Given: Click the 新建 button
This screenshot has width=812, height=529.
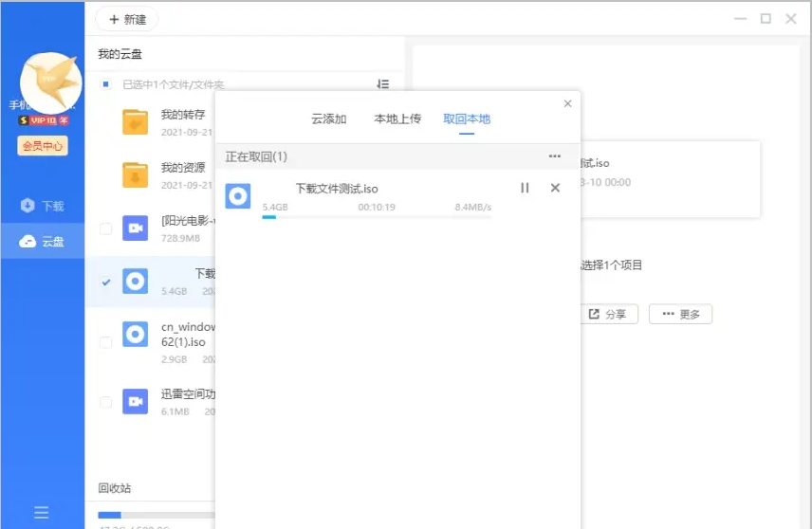Looking at the screenshot, I should (127, 19).
